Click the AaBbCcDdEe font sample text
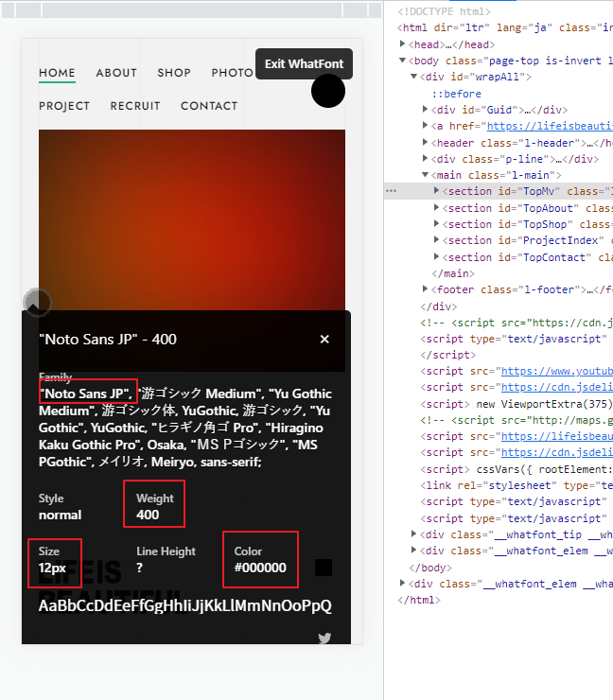 (x=184, y=605)
